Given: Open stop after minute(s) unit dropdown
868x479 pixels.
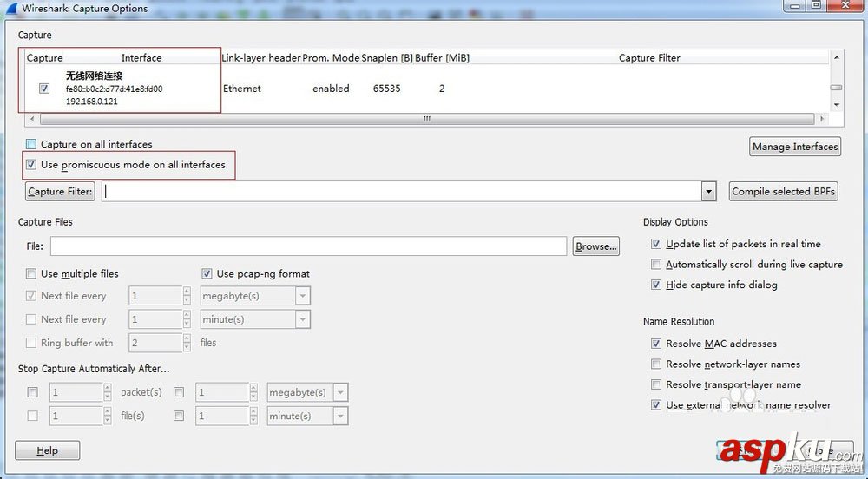Looking at the screenshot, I should (340, 416).
